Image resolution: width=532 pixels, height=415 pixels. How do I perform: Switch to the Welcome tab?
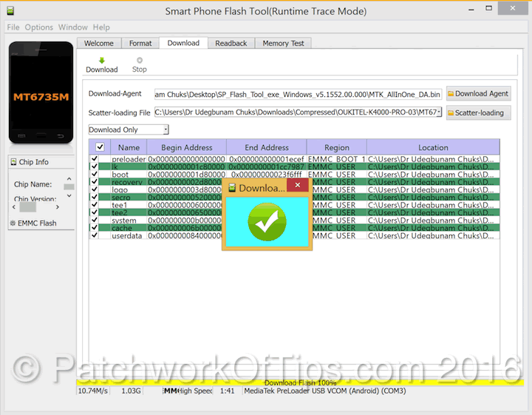pyautogui.click(x=99, y=44)
